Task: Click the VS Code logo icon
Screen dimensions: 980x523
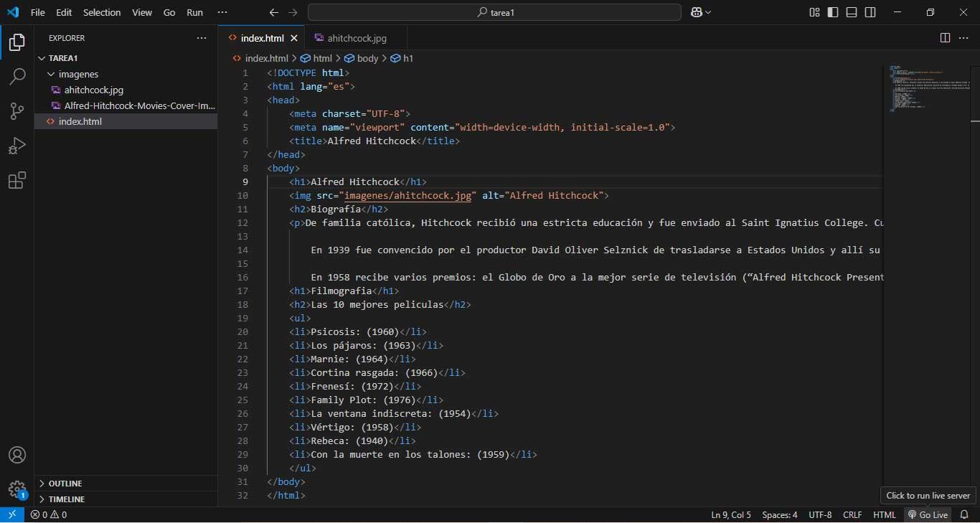Action: click(13, 12)
